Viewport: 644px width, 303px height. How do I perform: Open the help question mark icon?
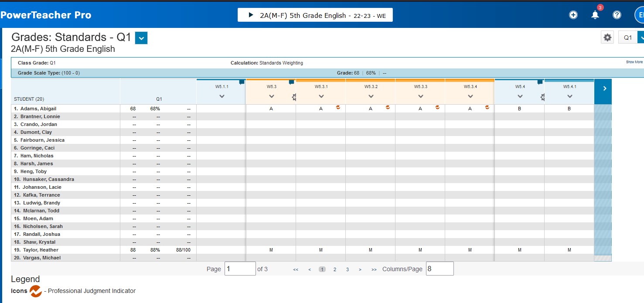pos(617,15)
